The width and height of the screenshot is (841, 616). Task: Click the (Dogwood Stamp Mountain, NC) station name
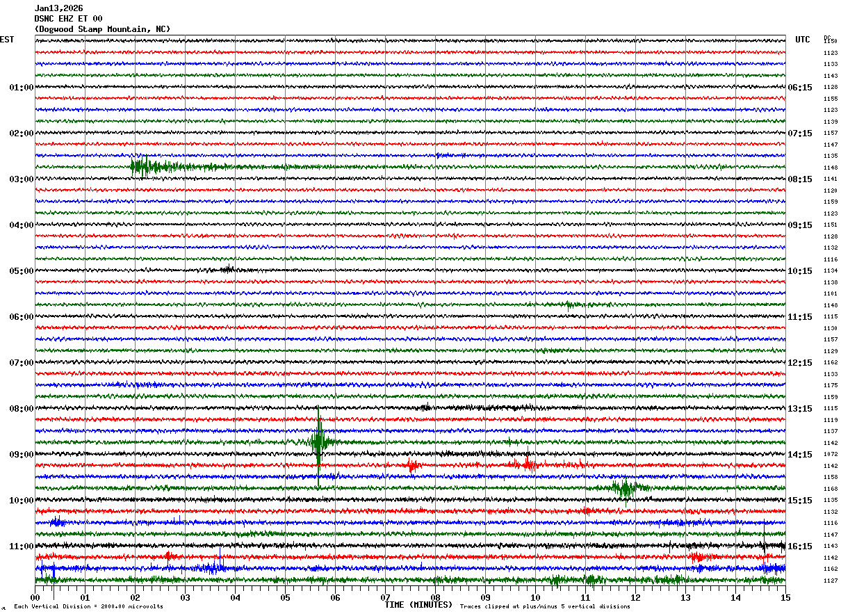102,29
